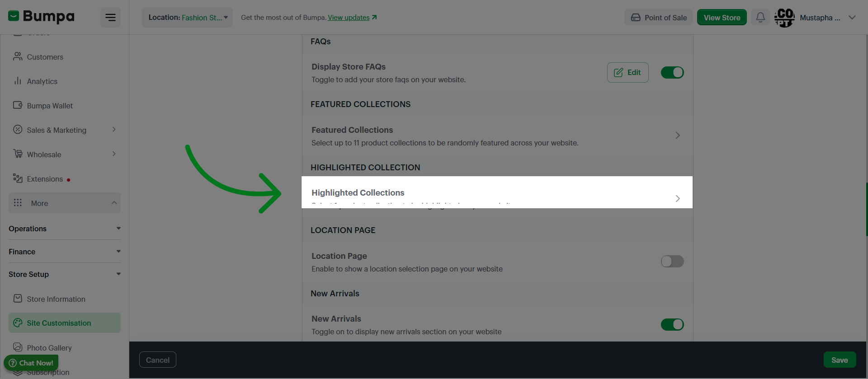The width and height of the screenshot is (868, 379).
Task: Click the Extensions puzzle icon
Action: point(18,178)
